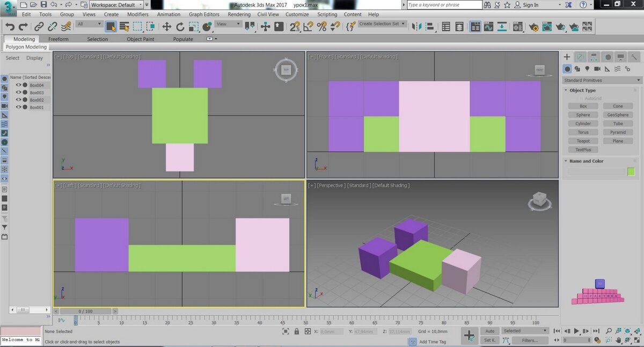This screenshot has width=644, height=347.
Task: Switch to the Modify command panel tab
Action: [x=580, y=57]
